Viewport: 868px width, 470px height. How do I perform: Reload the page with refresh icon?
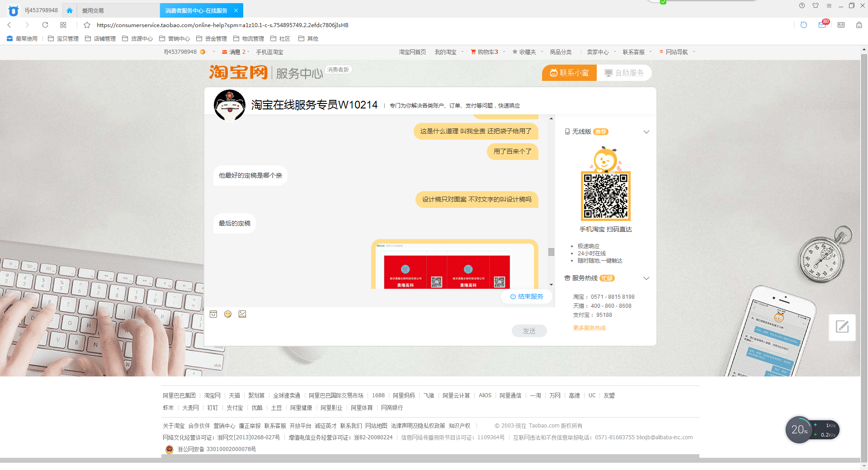point(45,25)
